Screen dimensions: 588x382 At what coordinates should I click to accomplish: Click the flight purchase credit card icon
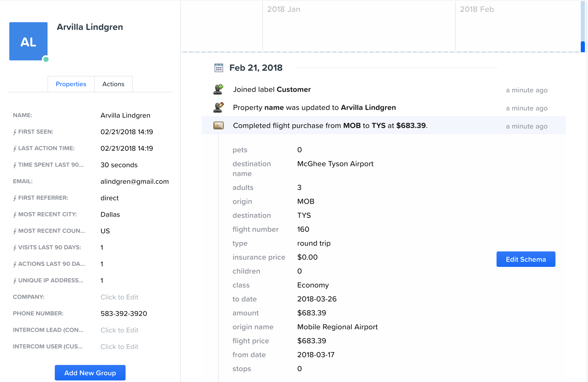(218, 125)
